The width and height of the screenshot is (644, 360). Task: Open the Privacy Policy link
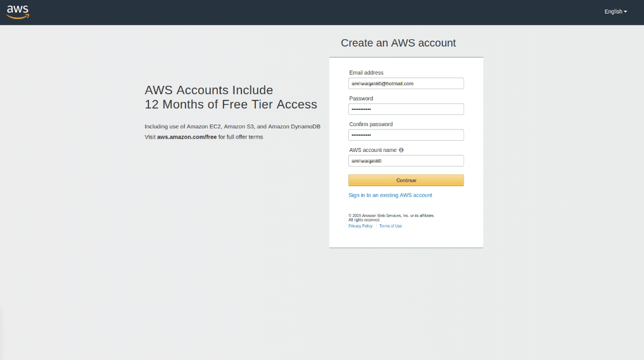tap(360, 226)
